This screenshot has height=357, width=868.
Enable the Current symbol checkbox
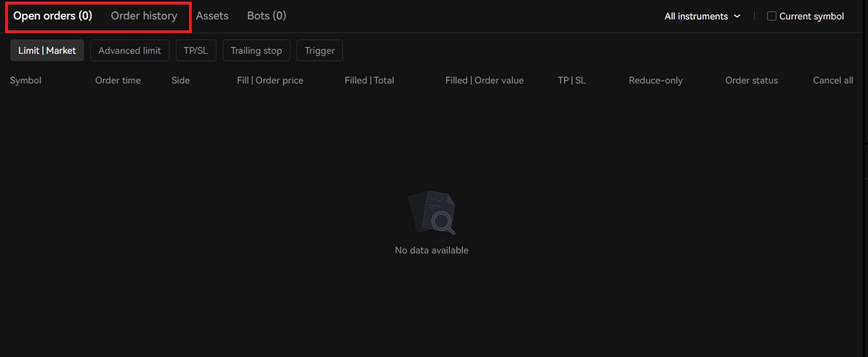tap(772, 16)
